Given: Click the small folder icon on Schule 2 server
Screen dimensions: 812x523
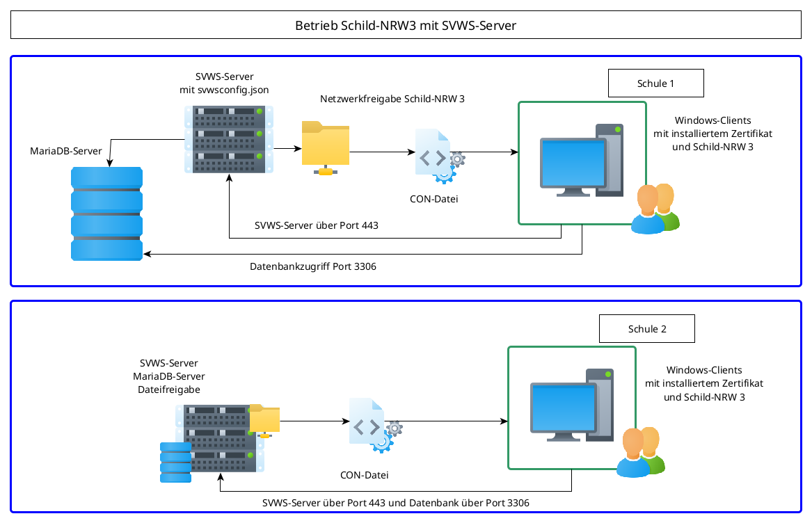Looking at the screenshot, I should 264,420.
